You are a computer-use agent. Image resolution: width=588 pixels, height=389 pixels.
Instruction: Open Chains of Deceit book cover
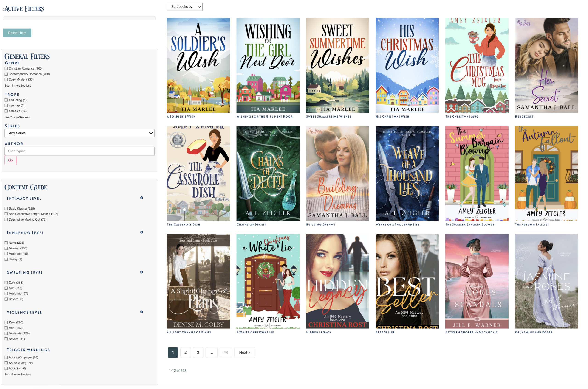(x=268, y=173)
